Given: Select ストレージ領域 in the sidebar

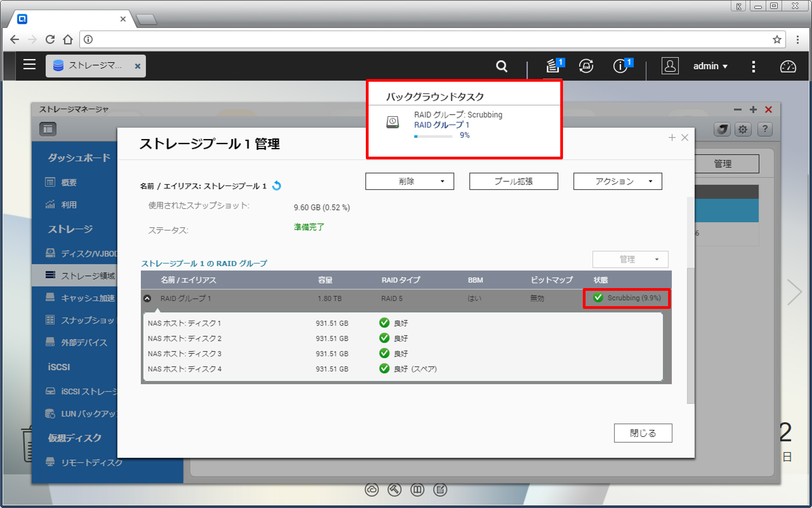Looking at the screenshot, I should coord(88,275).
